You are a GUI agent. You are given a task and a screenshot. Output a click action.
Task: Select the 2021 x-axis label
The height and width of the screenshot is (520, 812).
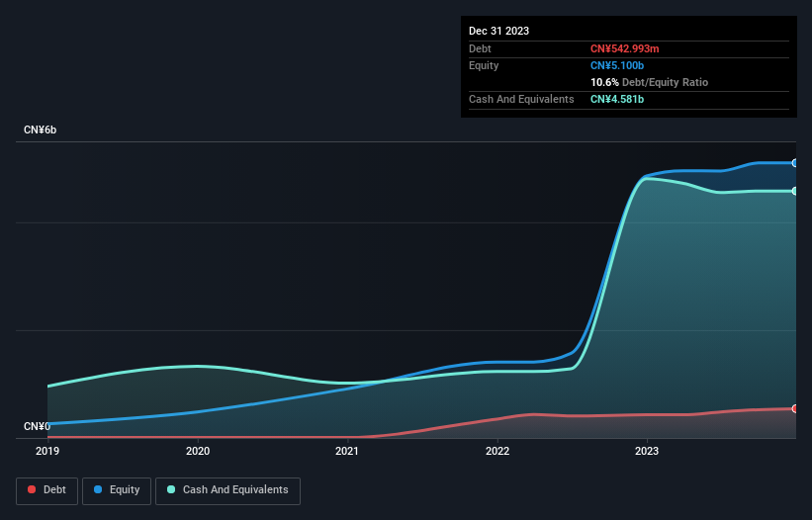347,451
